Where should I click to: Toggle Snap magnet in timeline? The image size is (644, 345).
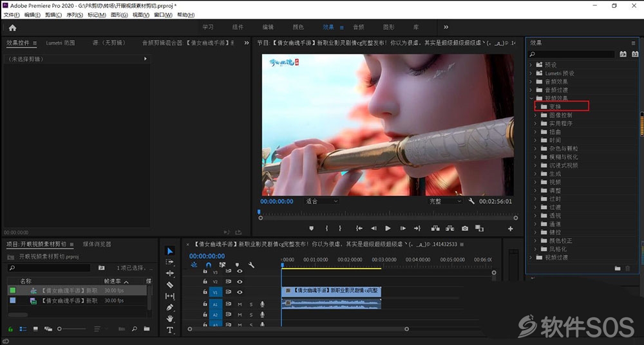tap(209, 265)
